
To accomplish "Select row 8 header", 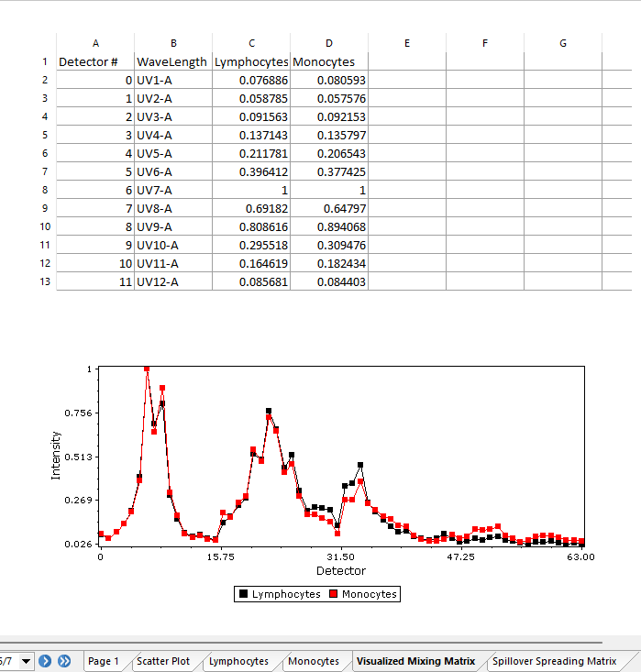I will point(44,190).
